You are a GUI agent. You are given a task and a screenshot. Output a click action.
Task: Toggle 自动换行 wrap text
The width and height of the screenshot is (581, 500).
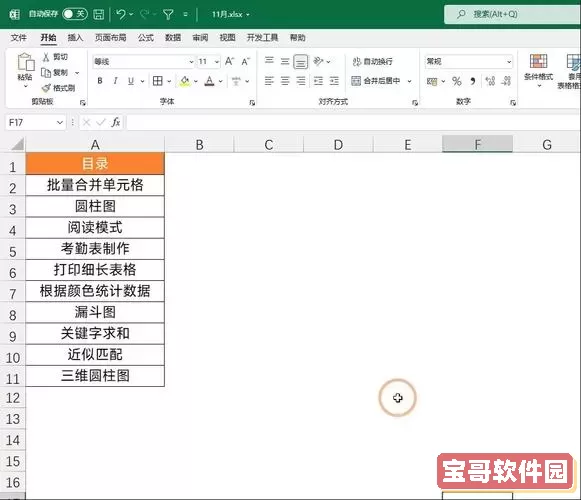coord(372,62)
